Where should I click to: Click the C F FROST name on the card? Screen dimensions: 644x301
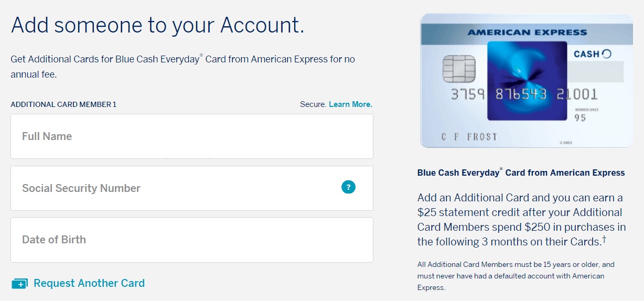[x=469, y=137]
